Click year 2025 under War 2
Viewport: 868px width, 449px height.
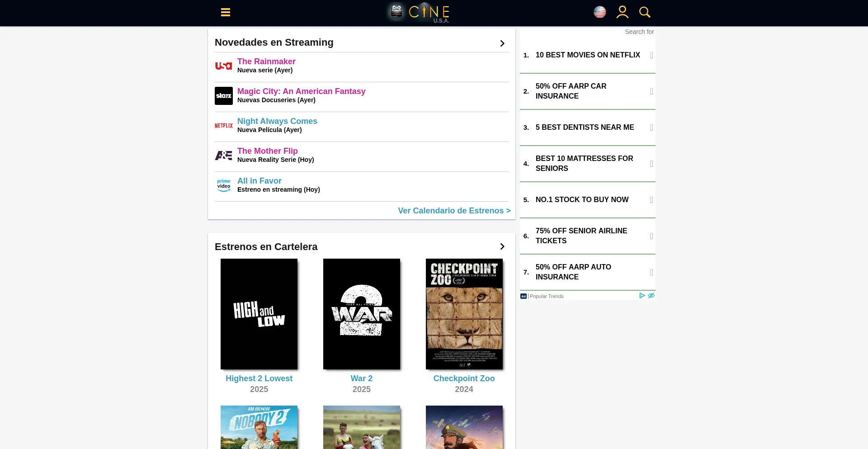362,389
